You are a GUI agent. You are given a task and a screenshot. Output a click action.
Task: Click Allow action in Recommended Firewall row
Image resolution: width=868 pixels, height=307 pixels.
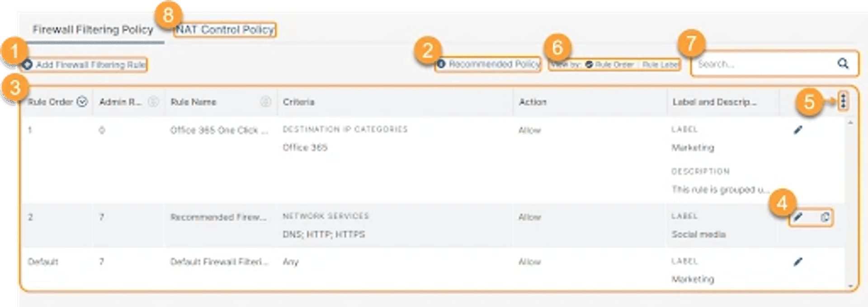pos(529,217)
